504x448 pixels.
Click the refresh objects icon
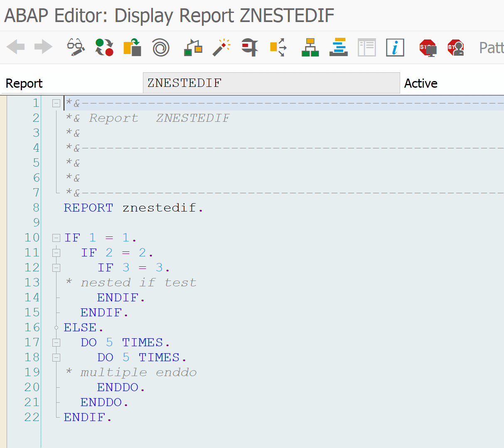pos(103,47)
